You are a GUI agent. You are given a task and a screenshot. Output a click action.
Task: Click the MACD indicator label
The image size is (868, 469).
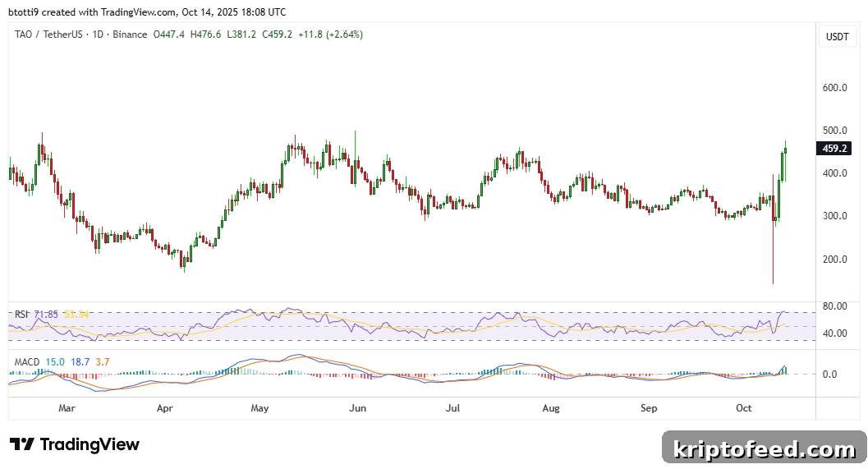coord(27,362)
